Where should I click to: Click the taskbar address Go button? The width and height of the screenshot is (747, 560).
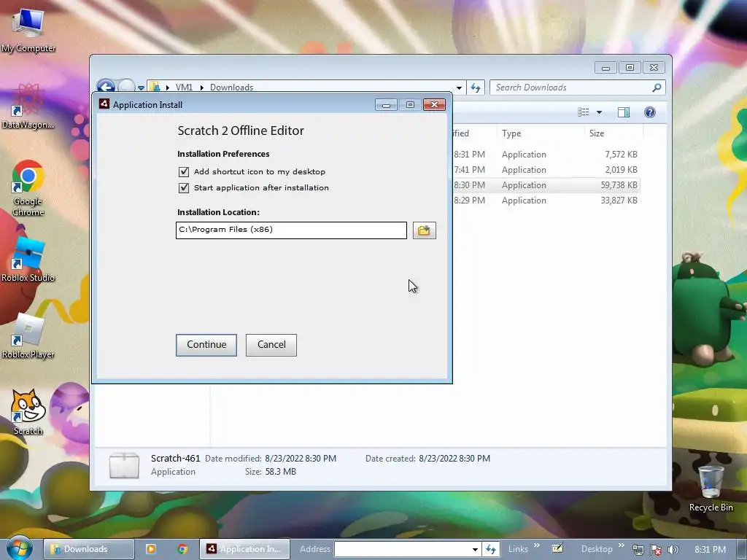click(x=491, y=549)
